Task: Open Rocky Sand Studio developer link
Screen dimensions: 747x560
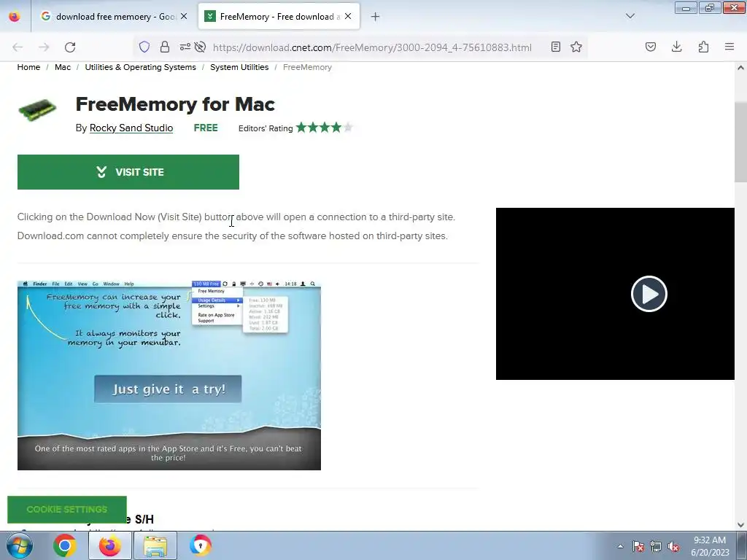Action: tap(131, 128)
